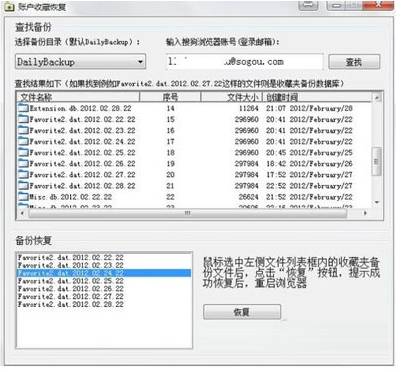Click the file icon of Favorite2.dat.2012.02.22.22 in results table
The width and height of the screenshot is (401, 372).
point(23,119)
